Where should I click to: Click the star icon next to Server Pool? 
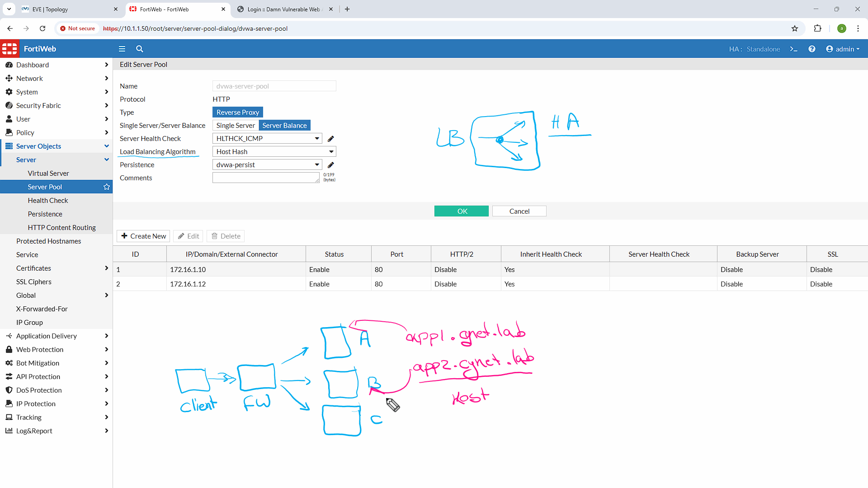(x=106, y=187)
